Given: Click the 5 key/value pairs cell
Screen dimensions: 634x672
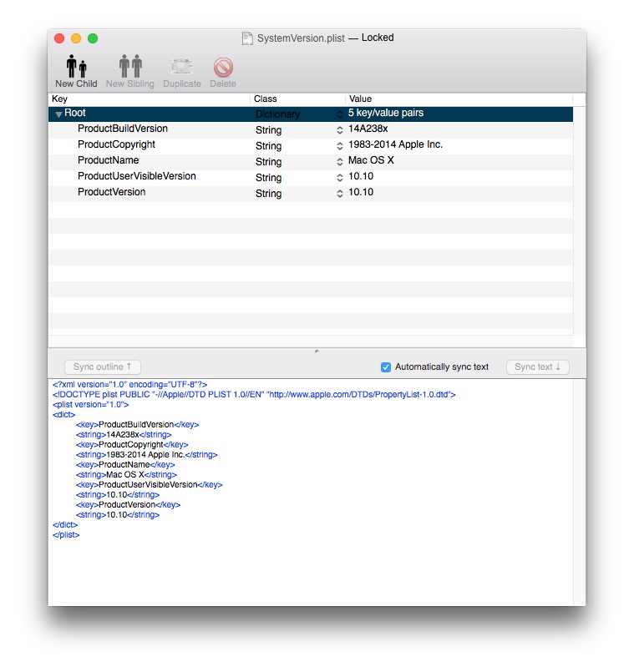Looking at the screenshot, I should [x=386, y=113].
